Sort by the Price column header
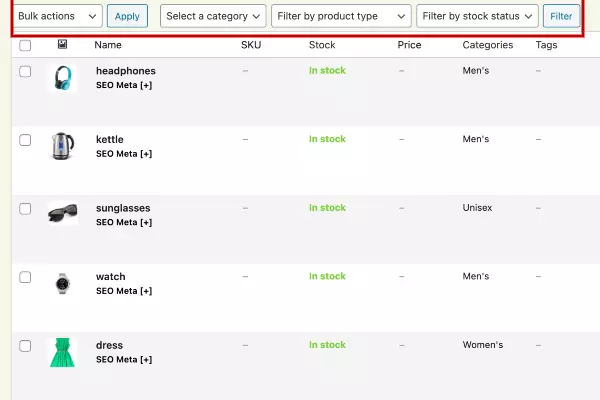600x400 pixels. [409, 45]
